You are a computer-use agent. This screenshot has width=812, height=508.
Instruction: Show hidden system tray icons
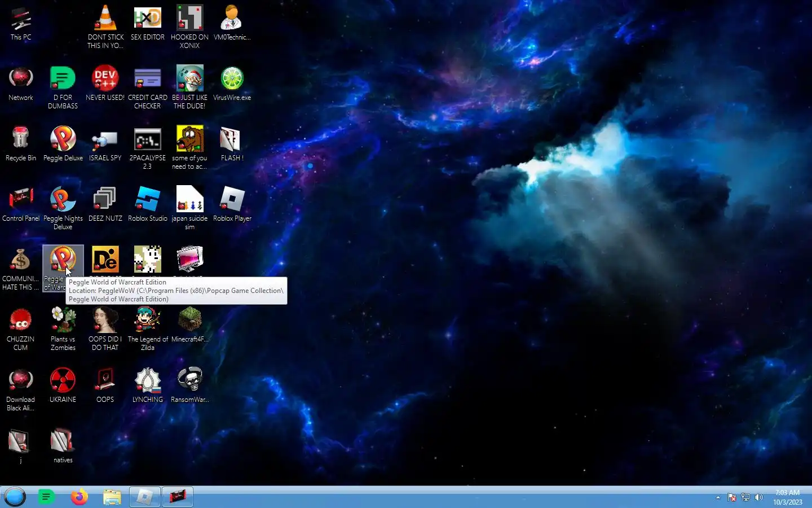click(x=718, y=497)
